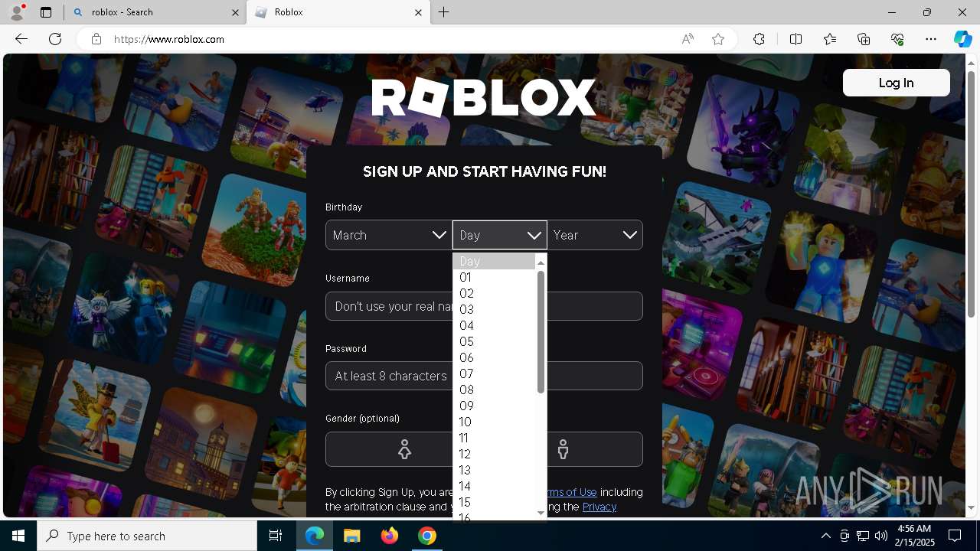Select day 08 option
This screenshot has width=980, height=551.
point(494,390)
